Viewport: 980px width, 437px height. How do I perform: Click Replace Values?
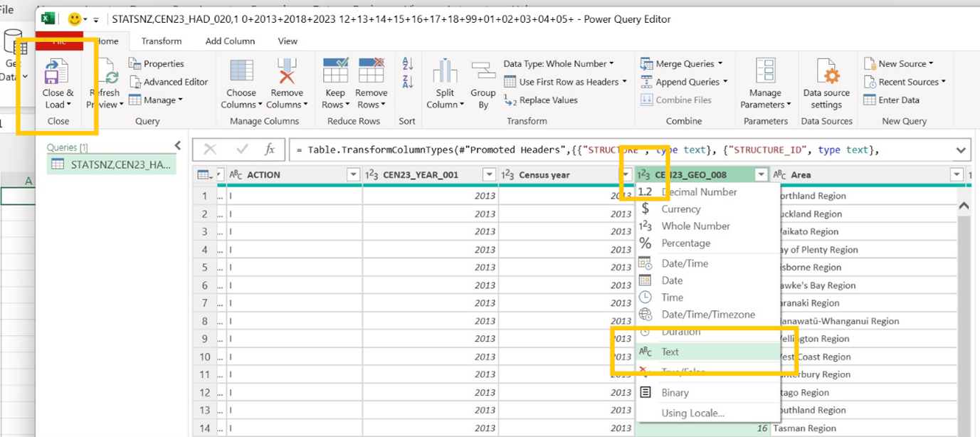coord(540,100)
